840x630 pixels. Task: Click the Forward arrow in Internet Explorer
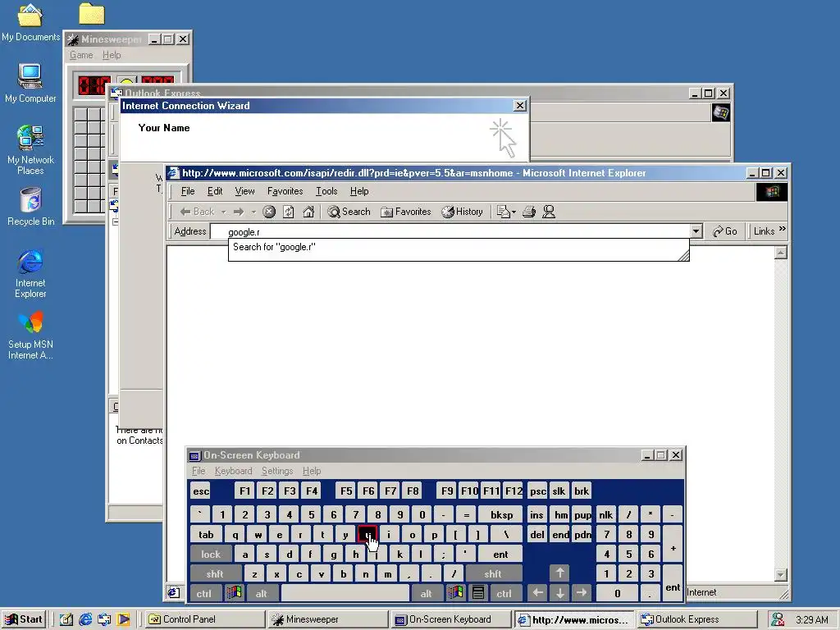[239, 212]
